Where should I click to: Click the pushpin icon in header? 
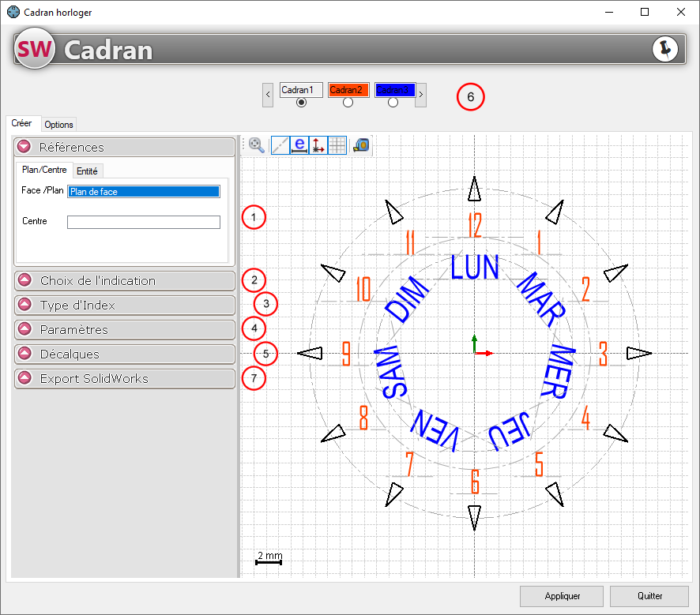point(665,49)
